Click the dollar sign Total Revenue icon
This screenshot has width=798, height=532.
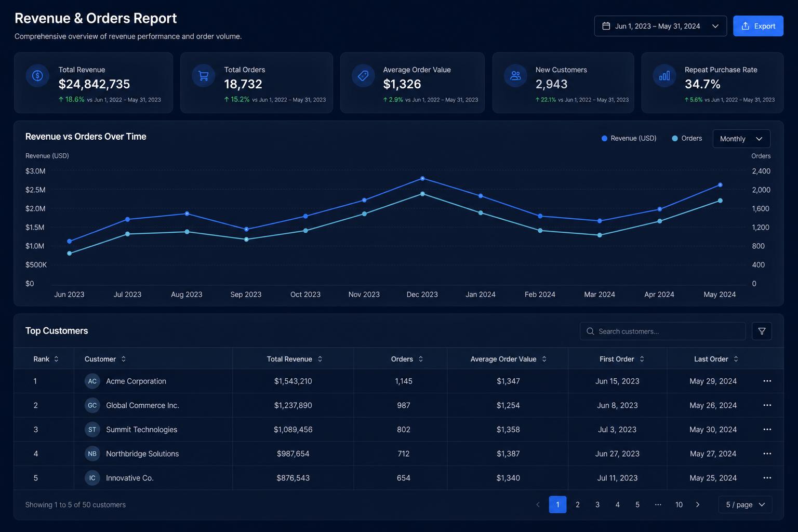pos(37,76)
